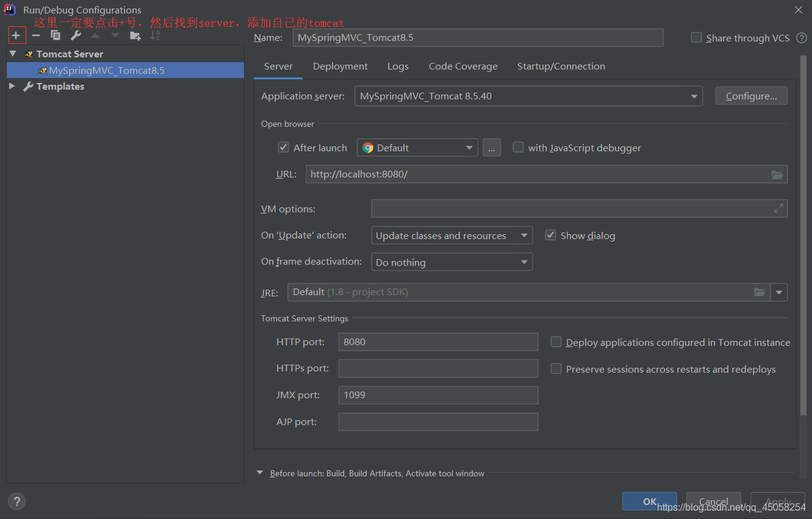The height and width of the screenshot is (519, 812).
Task: Toggle After launch checkbox
Action: 283,148
